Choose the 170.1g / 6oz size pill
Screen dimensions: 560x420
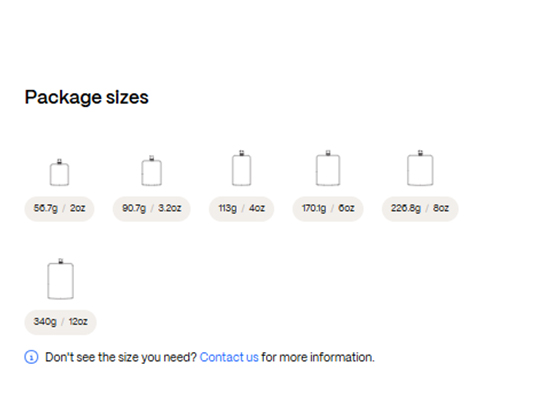[x=328, y=209]
